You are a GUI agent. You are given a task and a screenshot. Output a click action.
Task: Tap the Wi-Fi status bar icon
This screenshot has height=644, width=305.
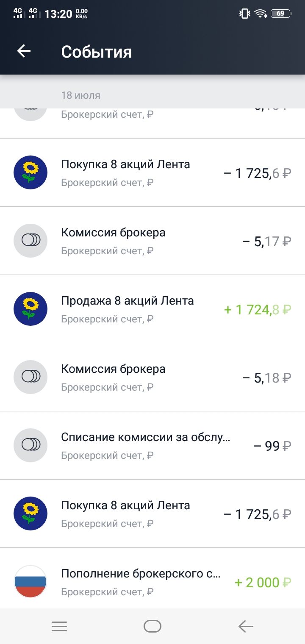[x=261, y=14]
